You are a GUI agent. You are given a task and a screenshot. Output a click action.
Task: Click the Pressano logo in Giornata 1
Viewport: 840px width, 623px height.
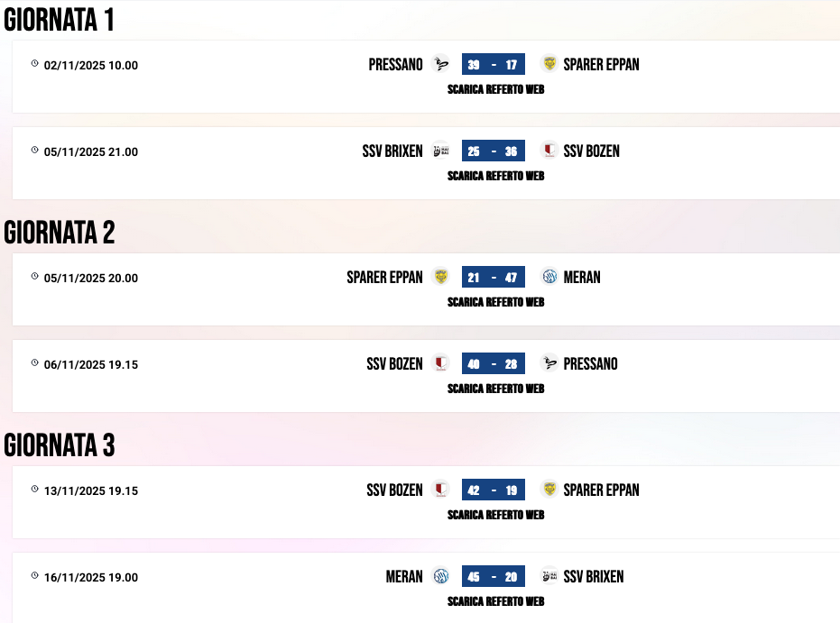(440, 64)
